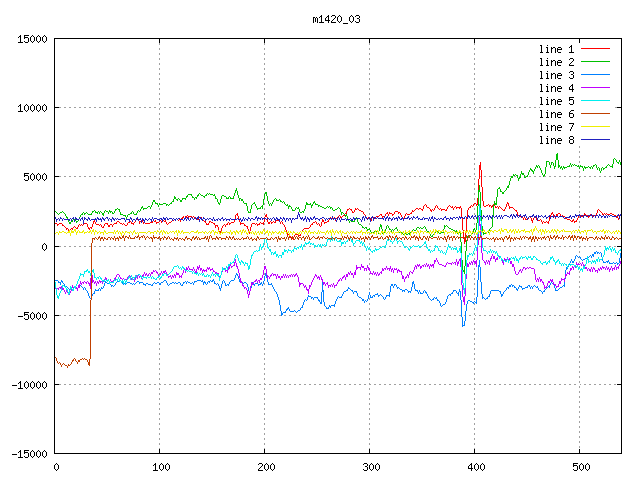Viewport: 640px width, 480px height.
Task: Click the 5000 y-axis tick label
Action: [x=35, y=177]
